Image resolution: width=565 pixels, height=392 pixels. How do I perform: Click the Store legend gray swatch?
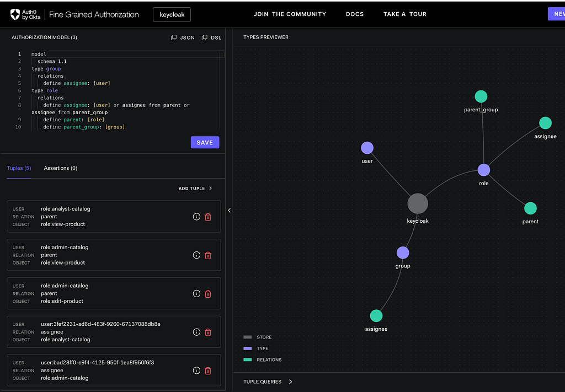[x=248, y=337]
